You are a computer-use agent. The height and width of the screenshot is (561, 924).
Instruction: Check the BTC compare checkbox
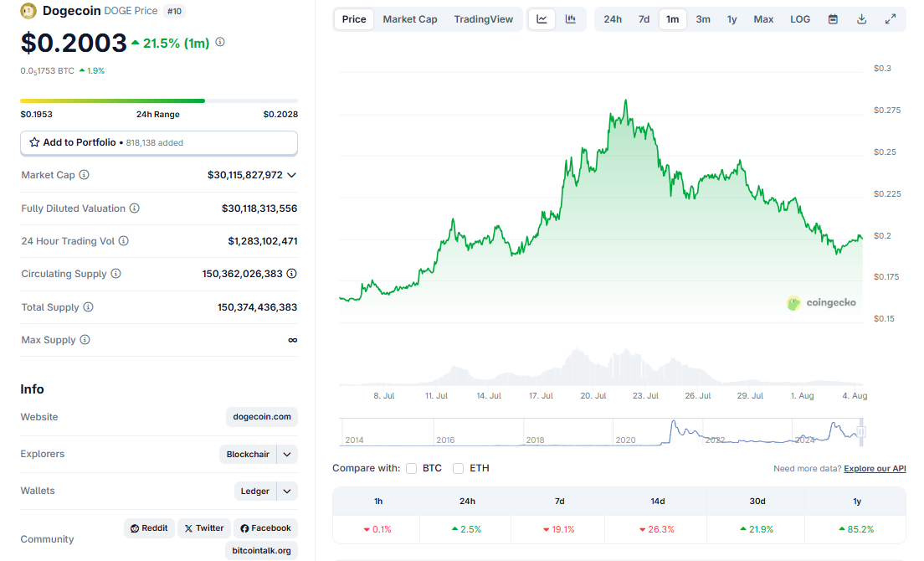(411, 469)
